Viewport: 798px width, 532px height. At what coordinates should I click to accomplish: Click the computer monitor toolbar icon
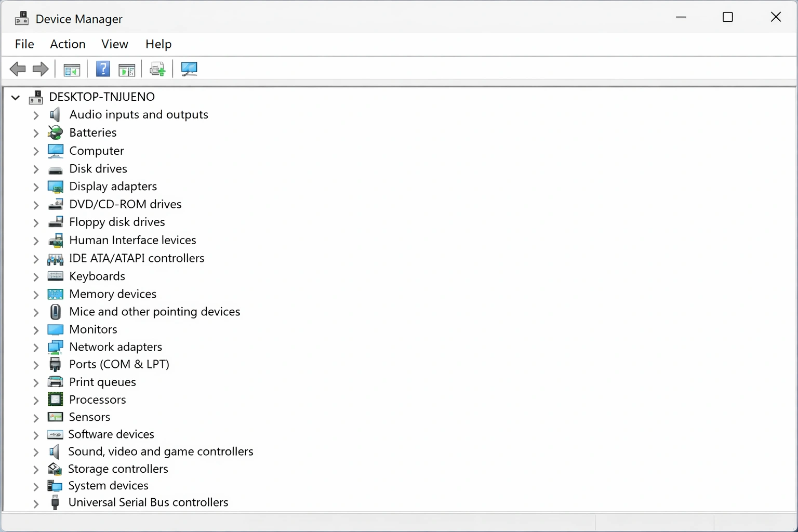[x=189, y=69]
